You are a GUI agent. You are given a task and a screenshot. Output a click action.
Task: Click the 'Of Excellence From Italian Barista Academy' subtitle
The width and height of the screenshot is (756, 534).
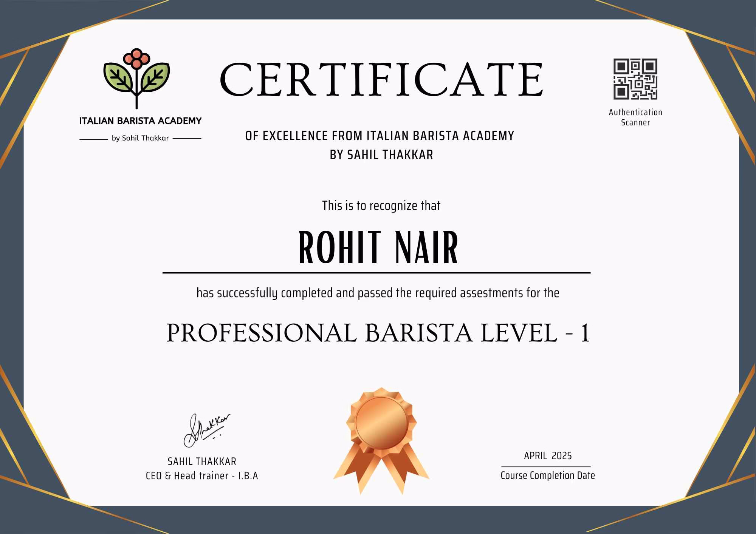[x=380, y=136]
